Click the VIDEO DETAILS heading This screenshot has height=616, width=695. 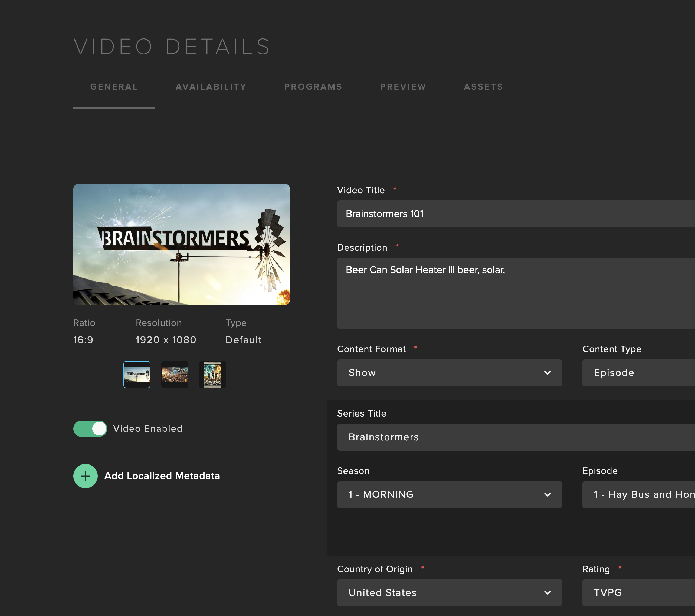(x=172, y=47)
